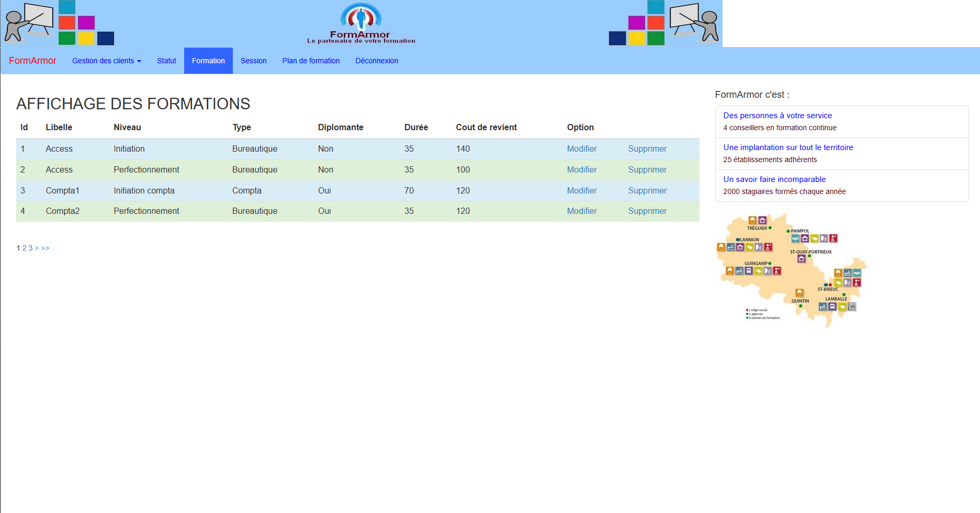Screen dimensions: 980x513
Task: Jump to last page with >>
Action: coord(45,248)
